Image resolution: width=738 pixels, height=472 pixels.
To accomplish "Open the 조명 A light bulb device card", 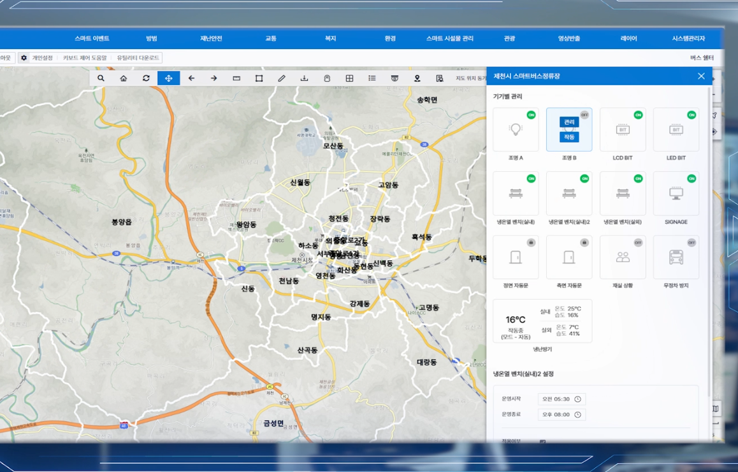I will click(x=515, y=129).
